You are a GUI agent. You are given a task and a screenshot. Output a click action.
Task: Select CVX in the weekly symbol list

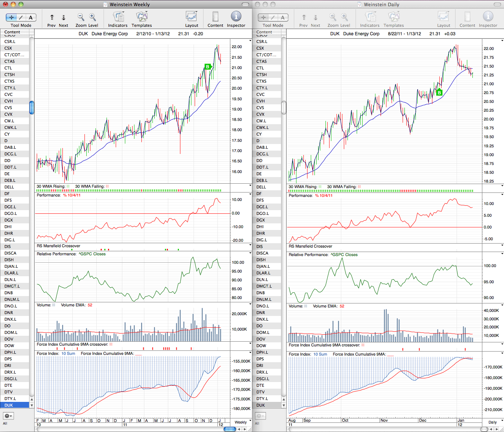15,114
